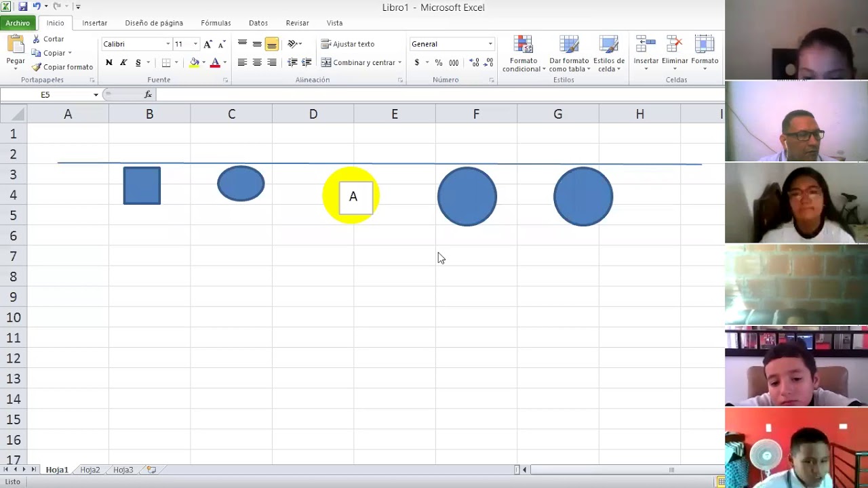Click the Pegar paste icon

point(16,45)
